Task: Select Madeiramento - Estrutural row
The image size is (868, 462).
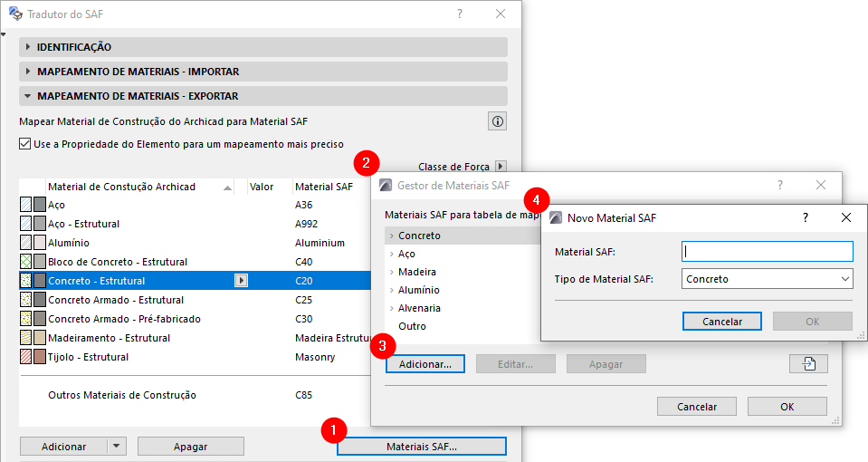Action: click(195, 338)
